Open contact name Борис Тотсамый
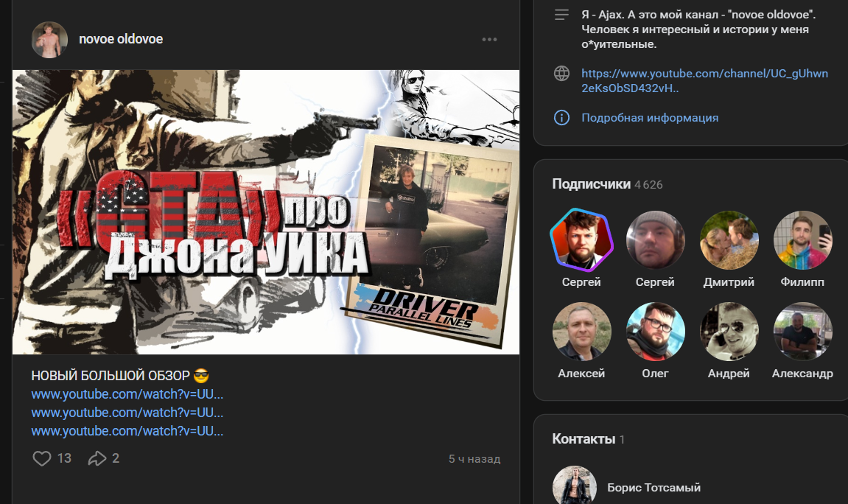 [653, 488]
